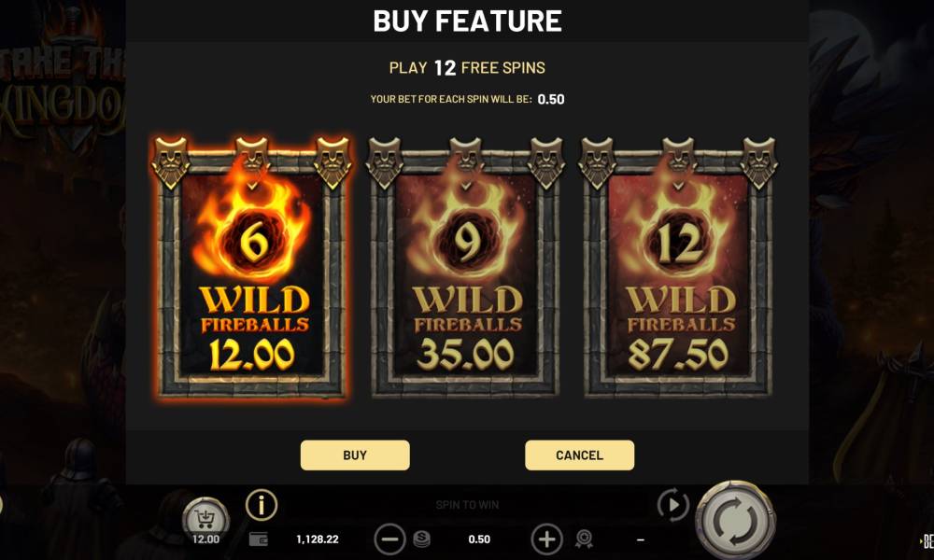This screenshot has width=934, height=560.
Task: Click the wallet balance icon
Action: tap(259, 539)
